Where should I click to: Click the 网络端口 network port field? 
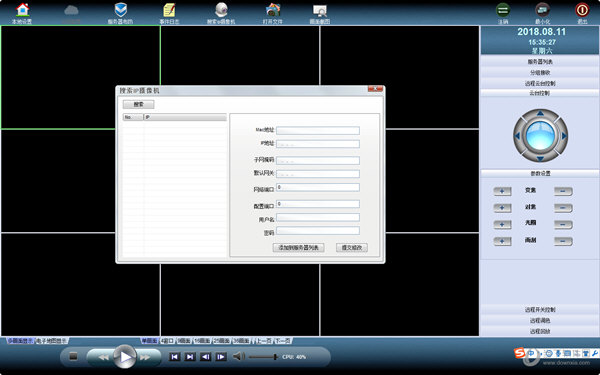[x=318, y=188]
